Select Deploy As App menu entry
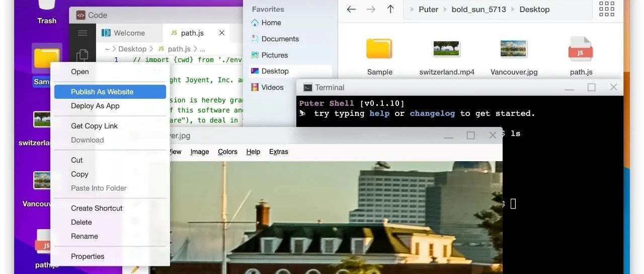Viewport: 644px width, 274px height. pos(95,106)
